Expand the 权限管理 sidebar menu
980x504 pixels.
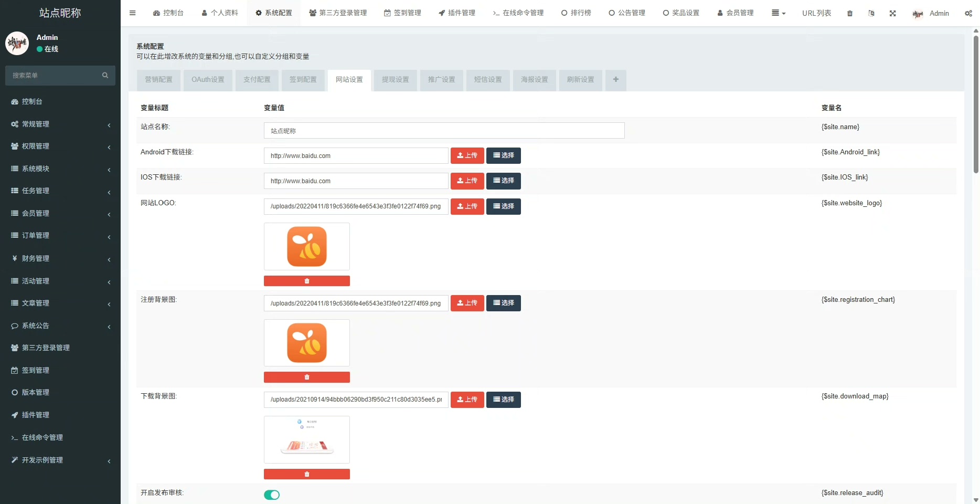click(x=60, y=146)
